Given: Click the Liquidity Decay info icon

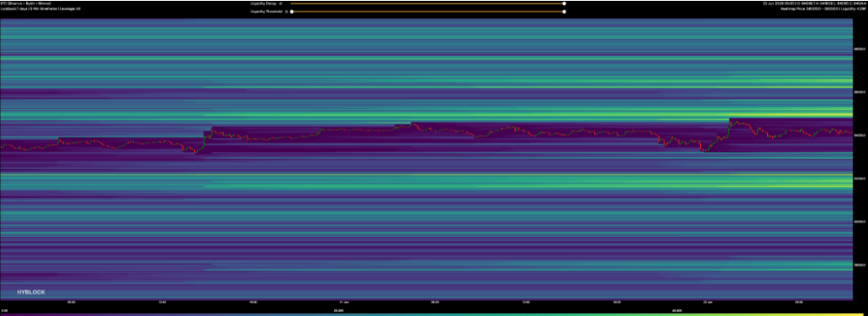Looking at the screenshot, I should pos(281,3).
